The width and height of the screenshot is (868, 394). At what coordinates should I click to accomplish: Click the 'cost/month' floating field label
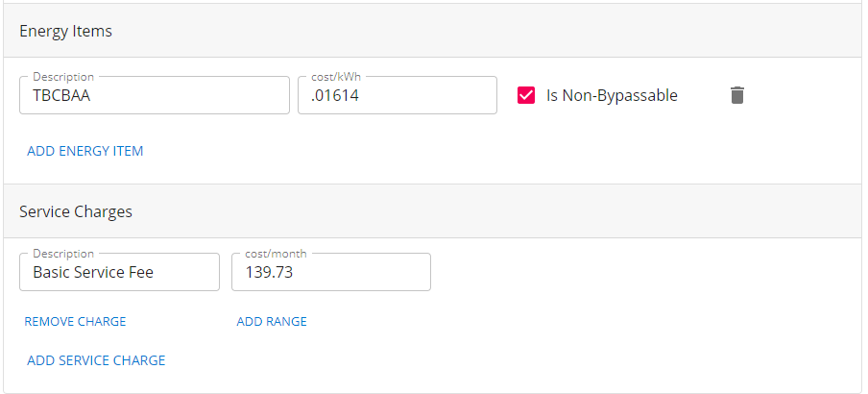coord(276,254)
